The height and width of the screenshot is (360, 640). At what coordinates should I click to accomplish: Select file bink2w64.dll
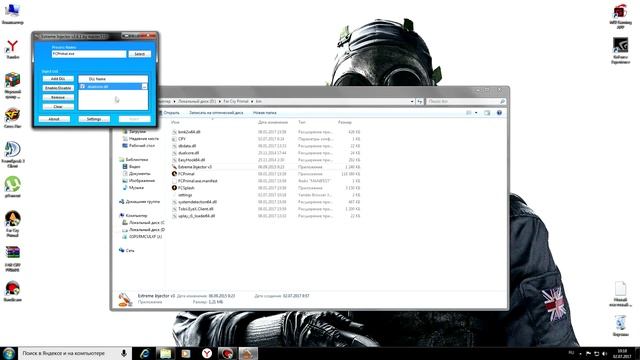[189, 132]
